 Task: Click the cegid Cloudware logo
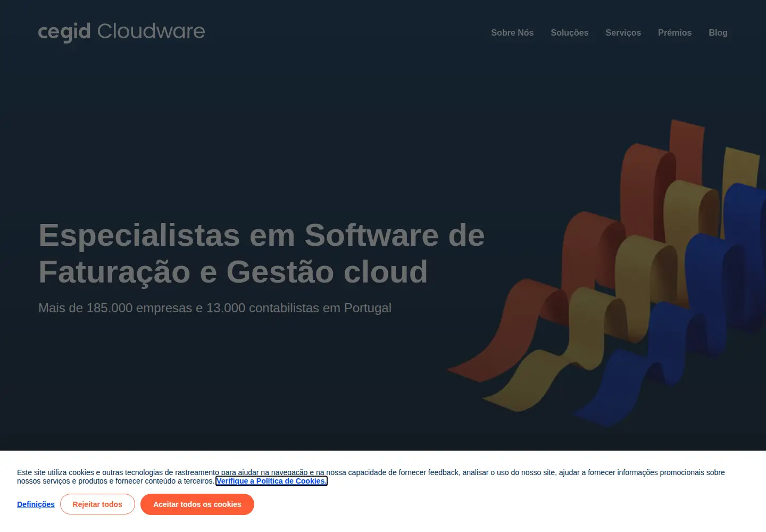point(121,32)
